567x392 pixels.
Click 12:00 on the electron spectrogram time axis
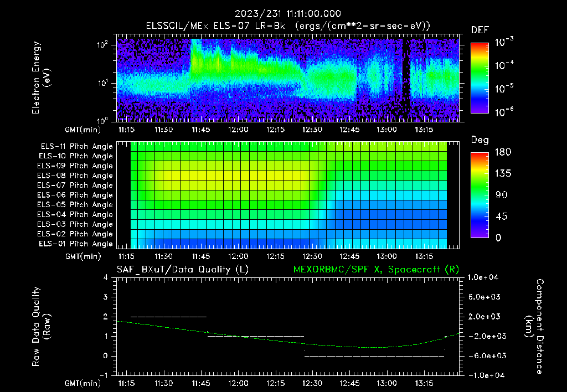click(x=238, y=130)
